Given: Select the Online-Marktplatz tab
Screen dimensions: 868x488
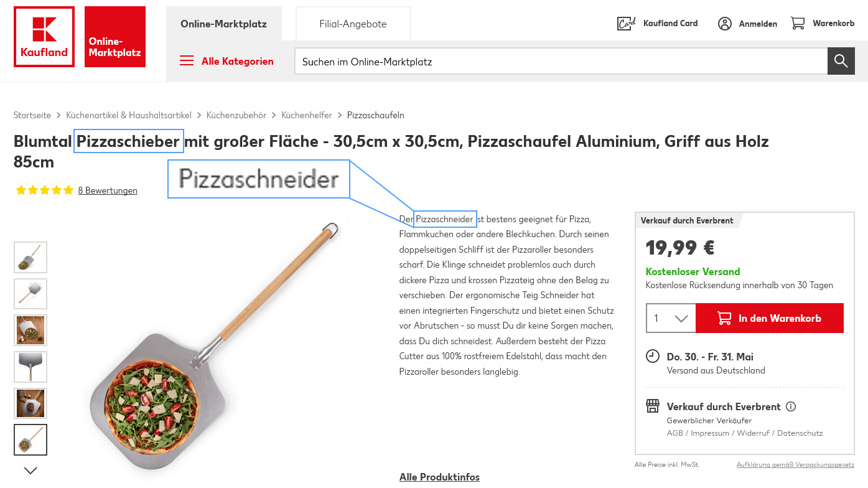Looking at the screenshot, I should click(x=224, y=23).
